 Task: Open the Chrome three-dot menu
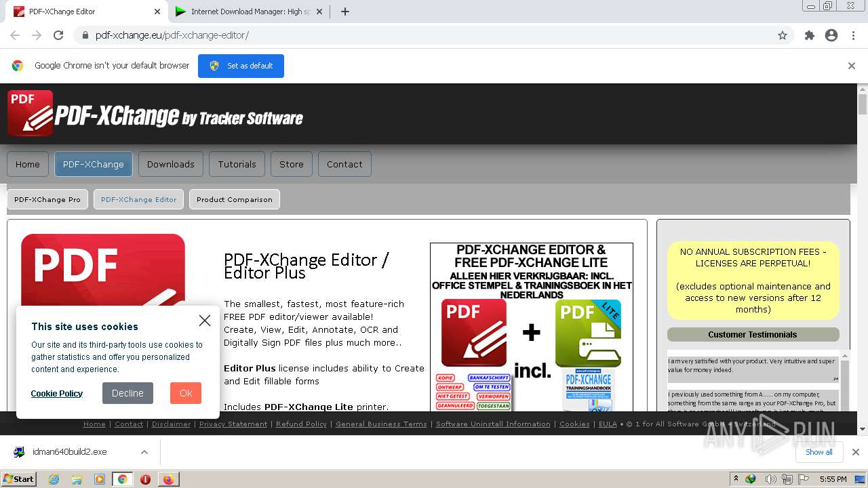pos(853,35)
